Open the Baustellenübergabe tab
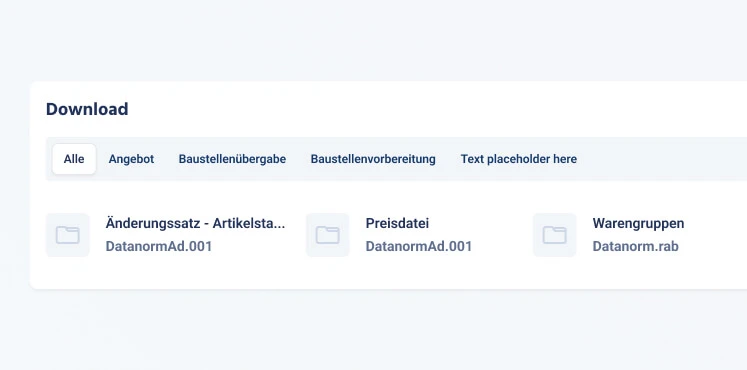Viewport: 747px width, 370px height. pyautogui.click(x=232, y=159)
